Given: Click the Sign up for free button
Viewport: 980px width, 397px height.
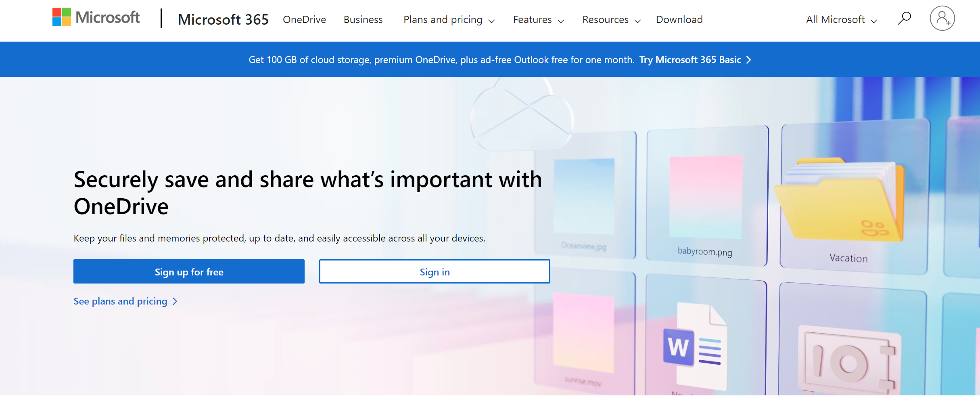Looking at the screenshot, I should [189, 271].
